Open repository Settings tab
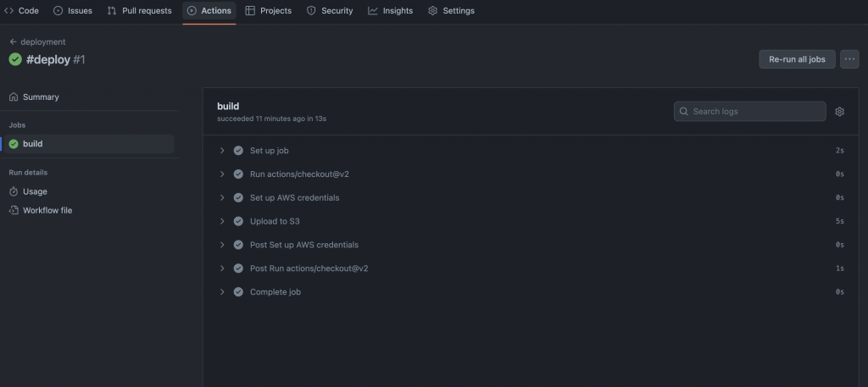Screen dimensions: 868x387 pos(451,10)
